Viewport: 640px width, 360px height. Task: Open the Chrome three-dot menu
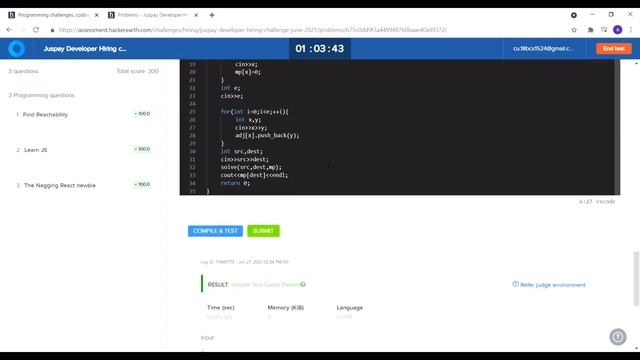point(631,30)
